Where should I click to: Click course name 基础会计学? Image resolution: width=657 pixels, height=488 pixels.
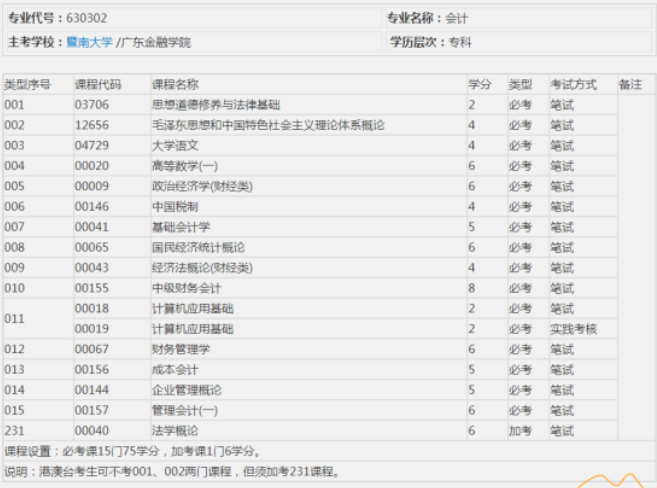click(x=181, y=227)
